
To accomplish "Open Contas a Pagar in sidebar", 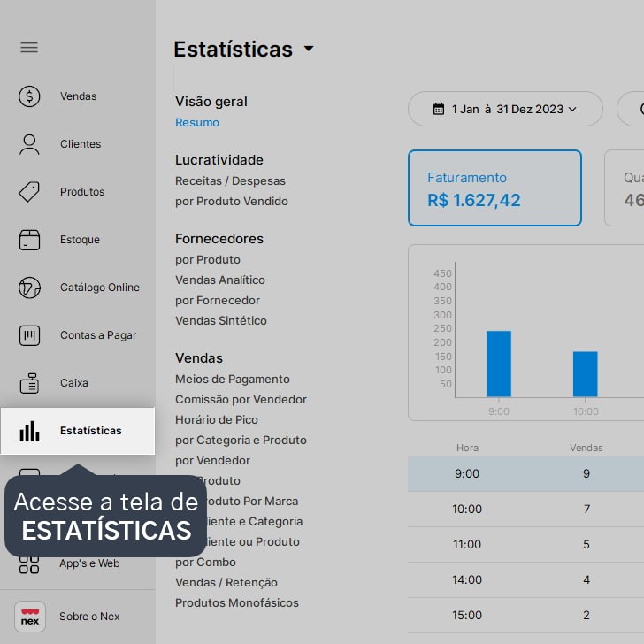I will [98, 335].
